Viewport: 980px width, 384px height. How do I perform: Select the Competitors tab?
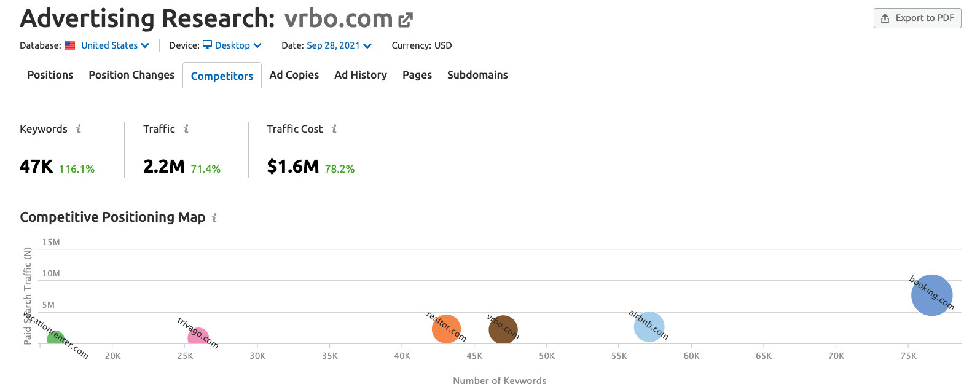click(x=222, y=76)
